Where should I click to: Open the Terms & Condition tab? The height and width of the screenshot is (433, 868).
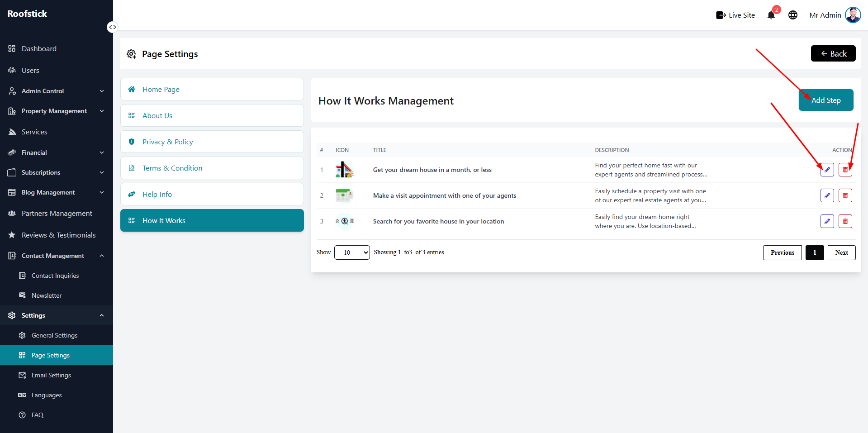click(x=212, y=168)
